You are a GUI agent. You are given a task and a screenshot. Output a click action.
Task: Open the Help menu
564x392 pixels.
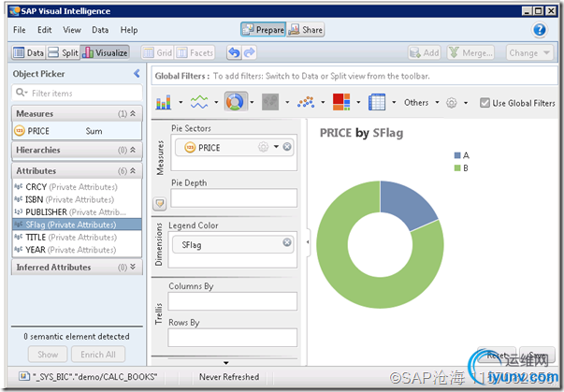129,30
